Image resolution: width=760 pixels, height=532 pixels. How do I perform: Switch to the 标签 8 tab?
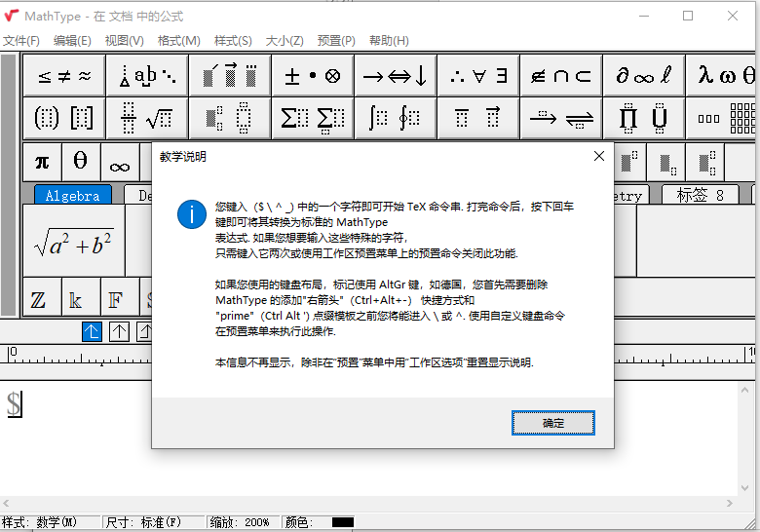[x=701, y=195]
